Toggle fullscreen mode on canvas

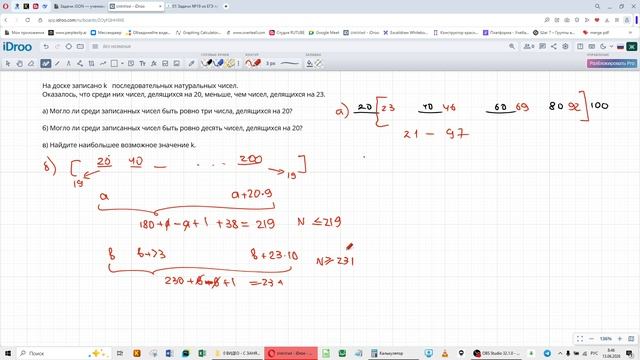(x=580, y=339)
